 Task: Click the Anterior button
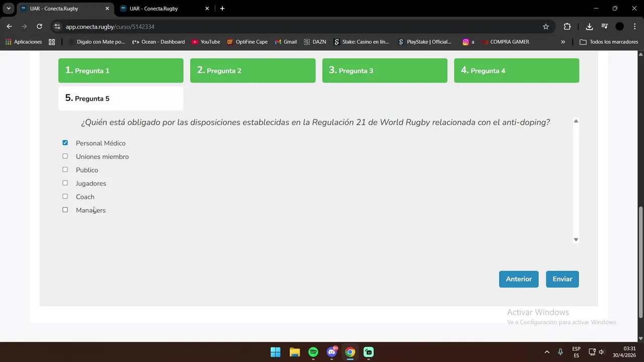(x=519, y=279)
